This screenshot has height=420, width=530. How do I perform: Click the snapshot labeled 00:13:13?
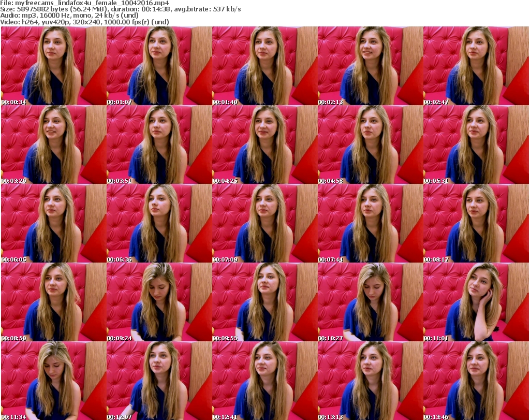point(371,381)
